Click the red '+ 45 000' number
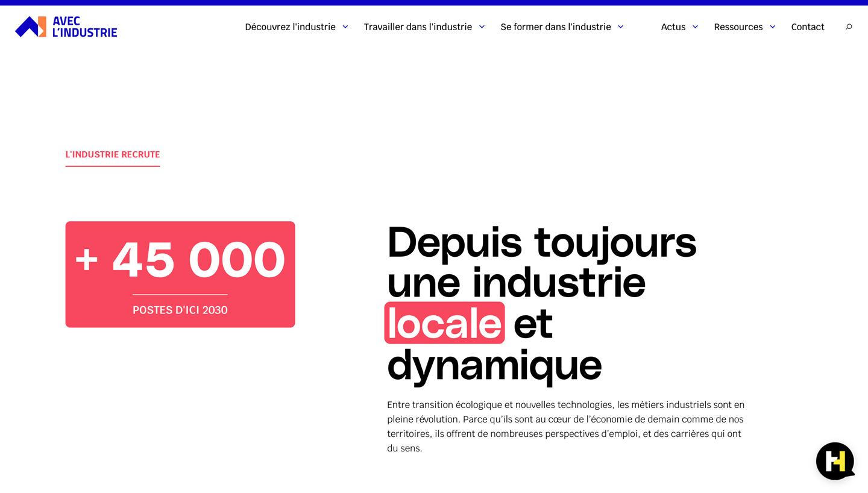The width and height of the screenshot is (868, 493). pos(180,259)
